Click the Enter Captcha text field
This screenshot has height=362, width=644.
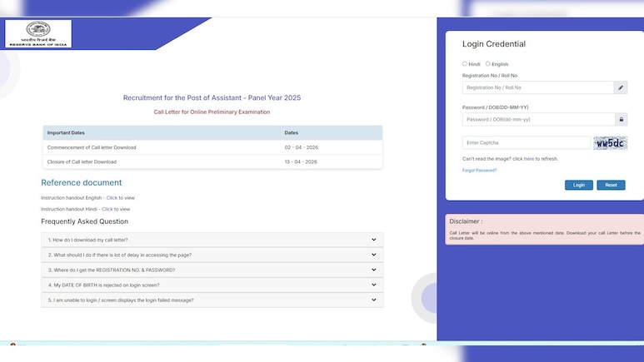526,143
